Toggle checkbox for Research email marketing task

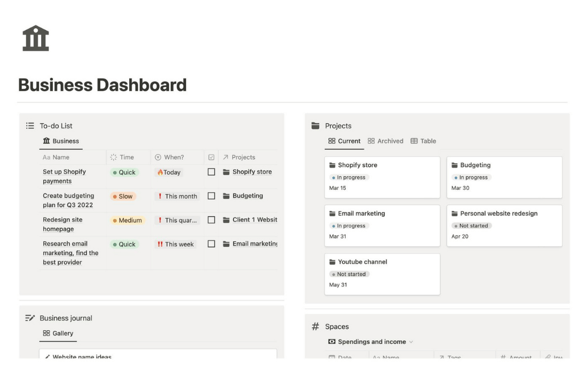pyautogui.click(x=211, y=244)
